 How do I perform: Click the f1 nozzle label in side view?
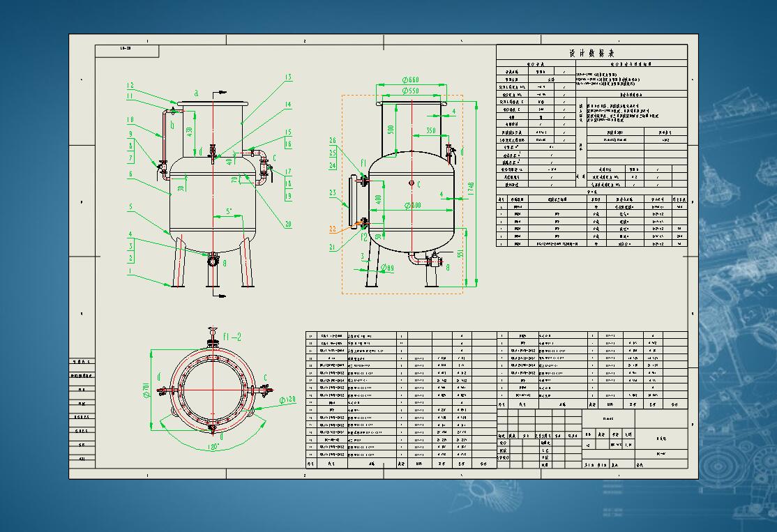tap(363, 162)
